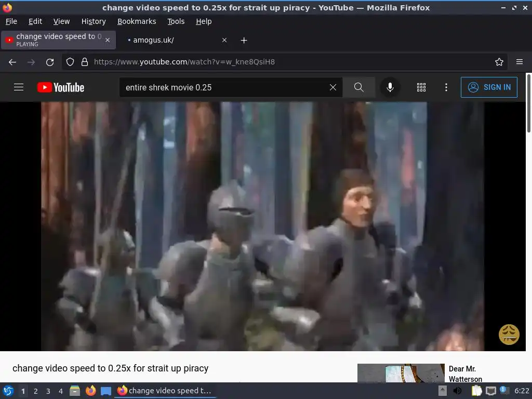The height and width of the screenshot is (399, 532).
Task: Click the video title text
Action: pos(110,368)
